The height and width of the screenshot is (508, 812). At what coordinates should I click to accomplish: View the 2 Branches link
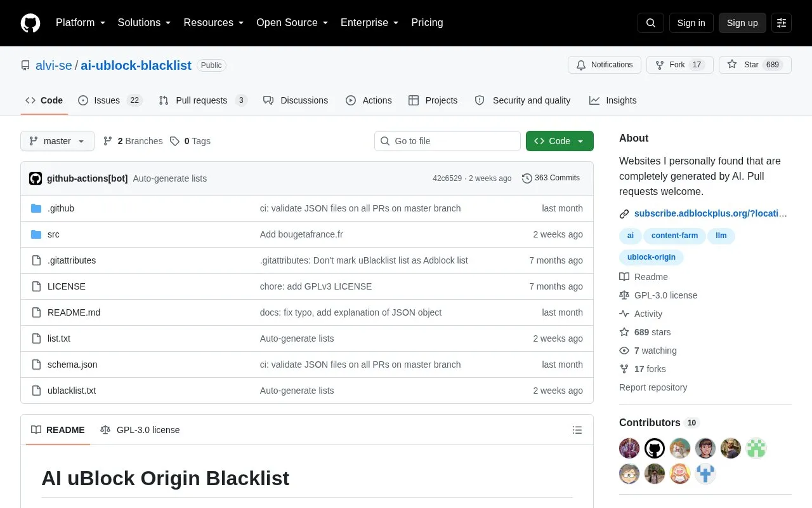coord(133,141)
